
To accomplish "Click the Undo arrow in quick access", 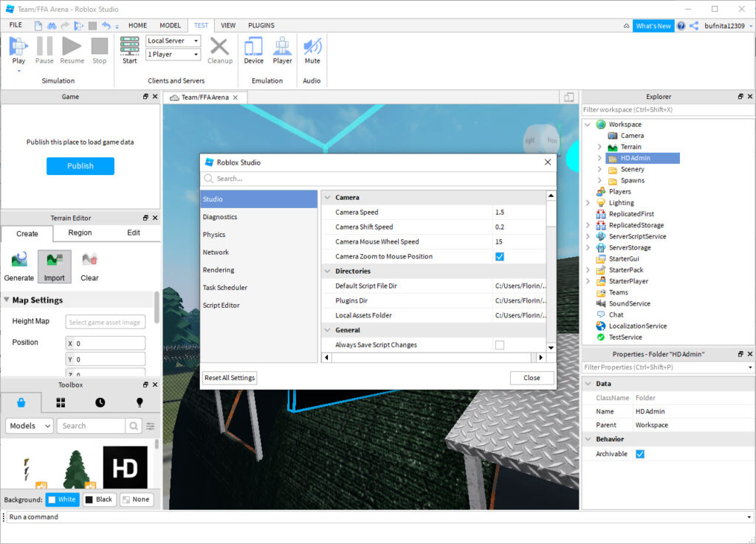I will click(x=106, y=26).
